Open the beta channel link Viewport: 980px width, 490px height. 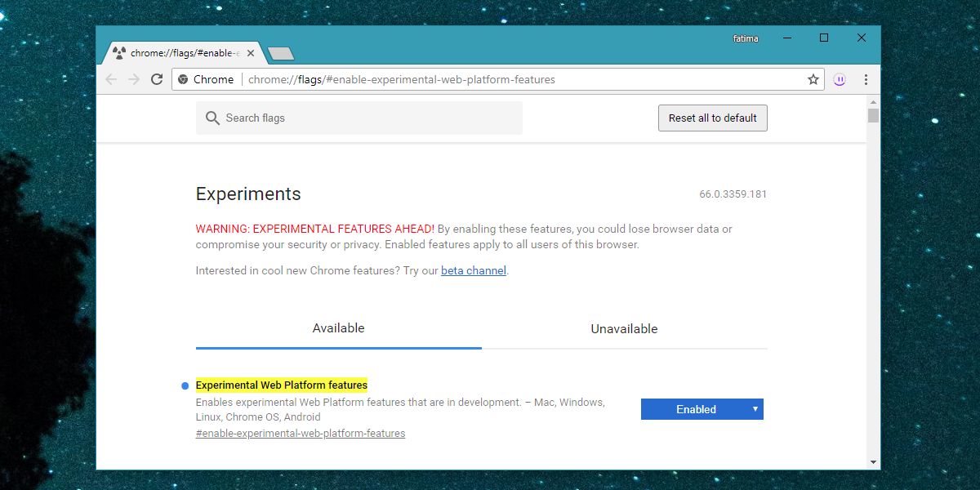[474, 270]
